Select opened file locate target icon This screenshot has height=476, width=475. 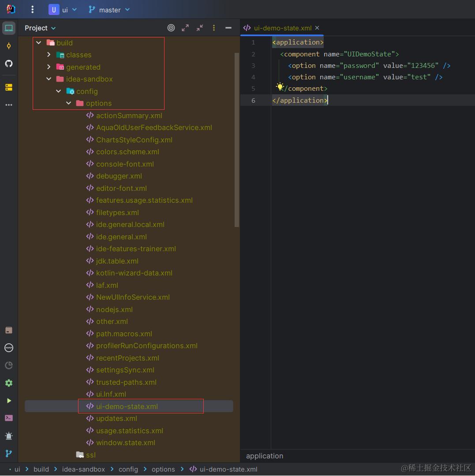[x=171, y=28]
